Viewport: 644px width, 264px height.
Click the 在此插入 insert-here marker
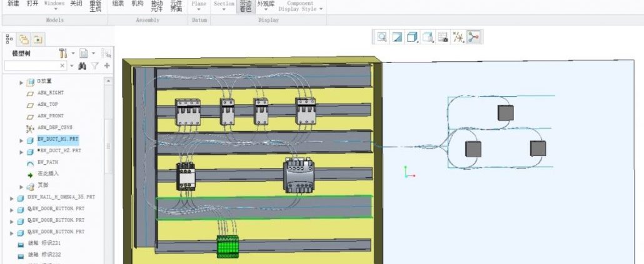tap(48, 174)
